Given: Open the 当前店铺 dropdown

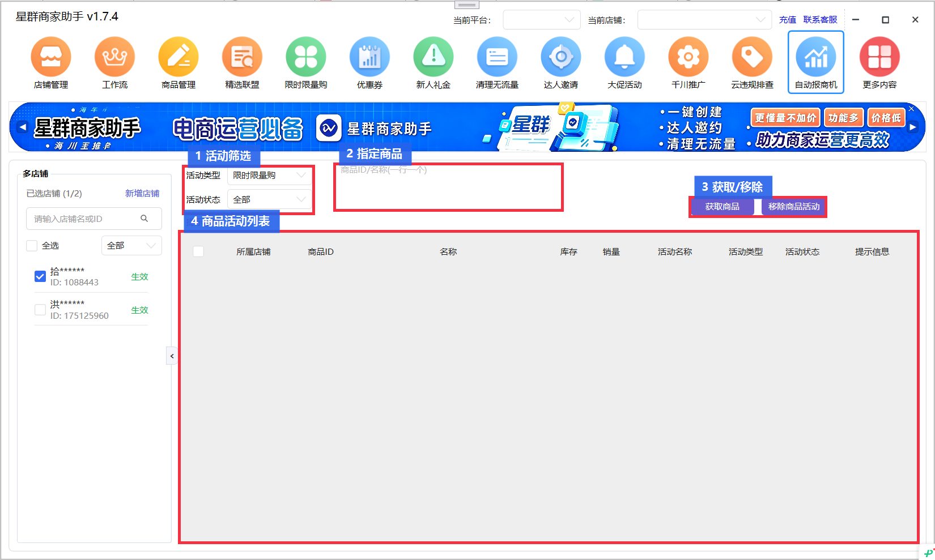Looking at the screenshot, I should point(704,20).
